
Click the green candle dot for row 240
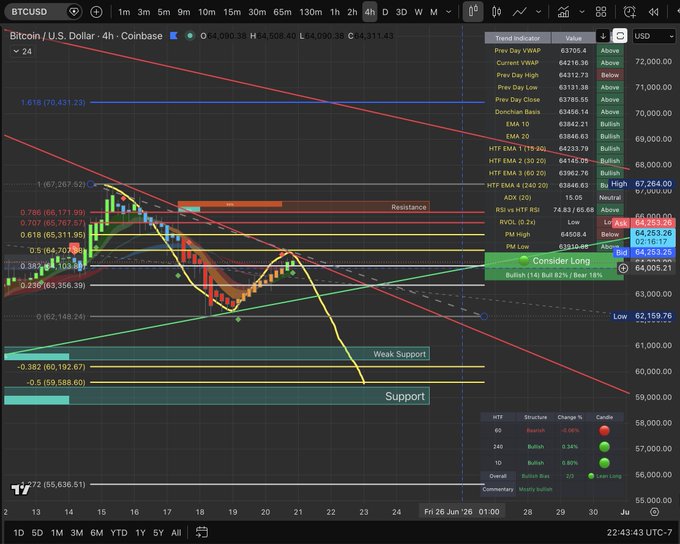[604, 446]
